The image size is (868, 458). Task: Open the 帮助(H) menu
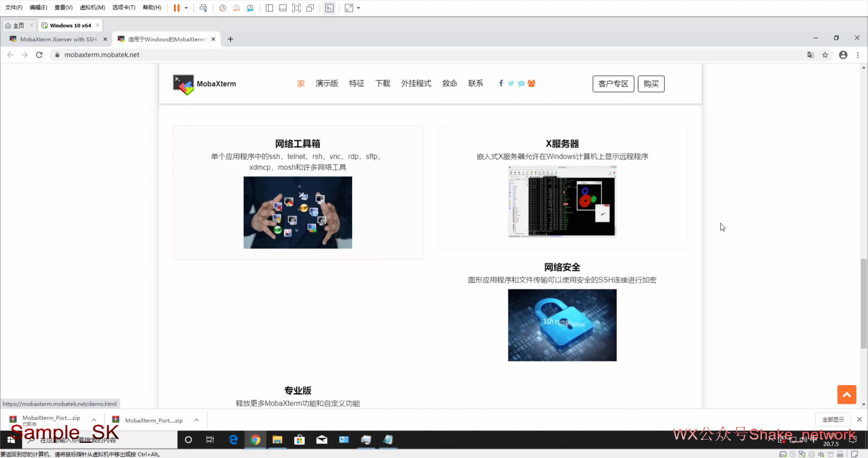pyautogui.click(x=152, y=7)
